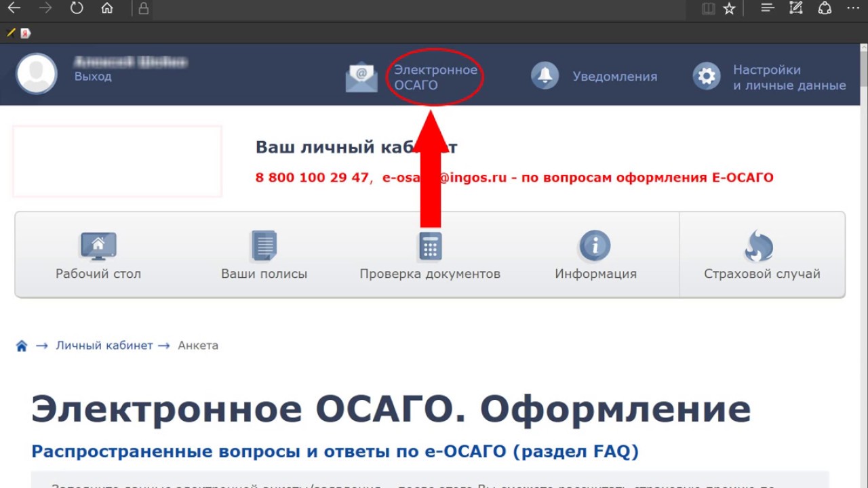Viewport: 868px width, 488px height.
Task: Open the browser home page icon
Action: tap(106, 8)
